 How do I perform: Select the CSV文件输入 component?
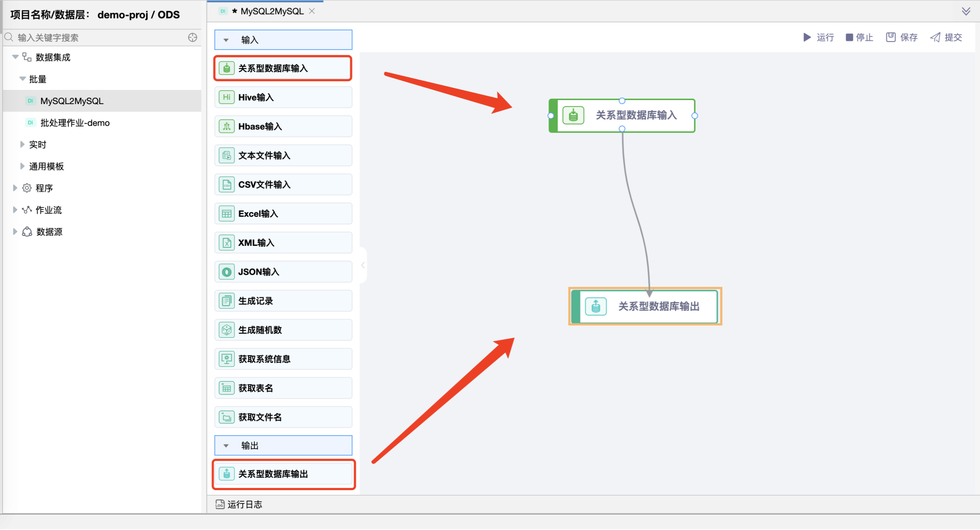pyautogui.click(x=283, y=184)
